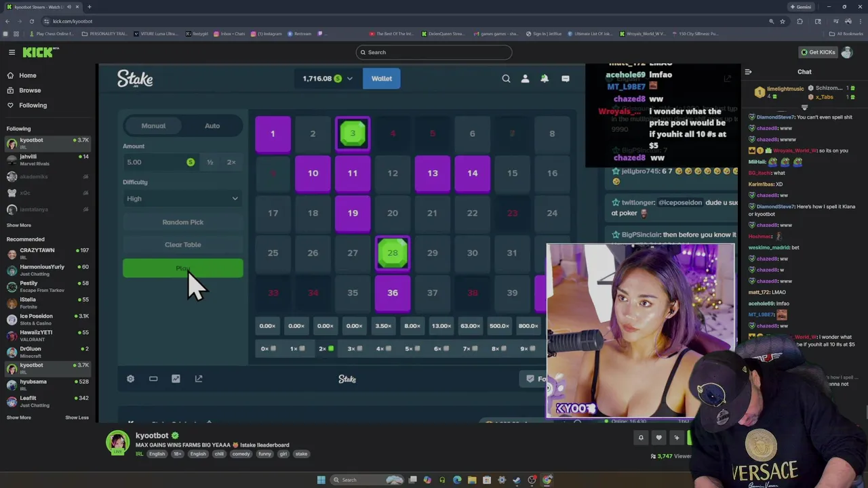Click the heart follow icon
Image resolution: width=868 pixels, height=488 pixels.
(658, 438)
